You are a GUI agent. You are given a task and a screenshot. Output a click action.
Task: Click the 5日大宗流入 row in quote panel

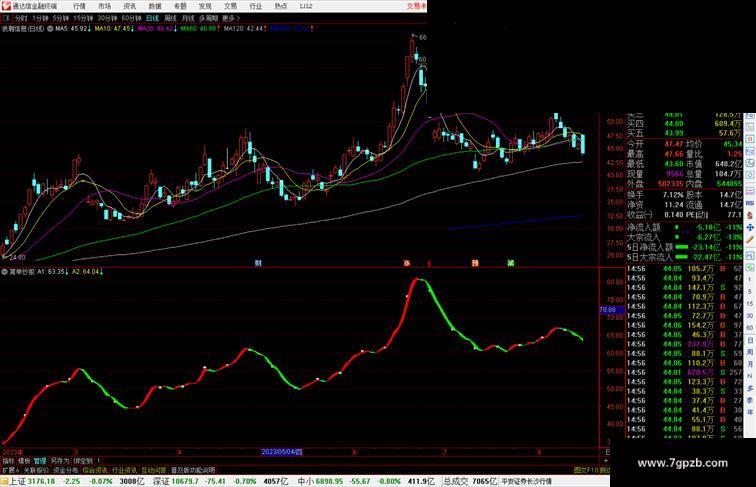pyautogui.click(x=685, y=257)
